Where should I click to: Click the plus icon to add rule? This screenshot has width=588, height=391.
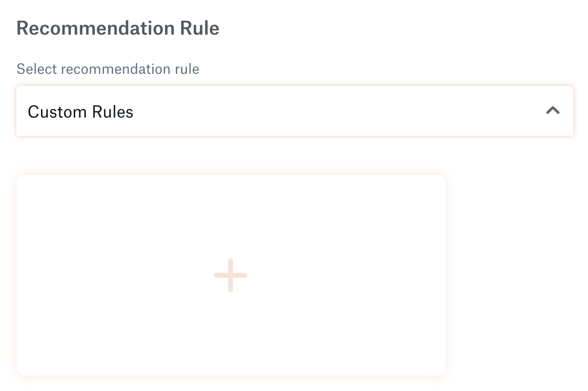click(231, 275)
